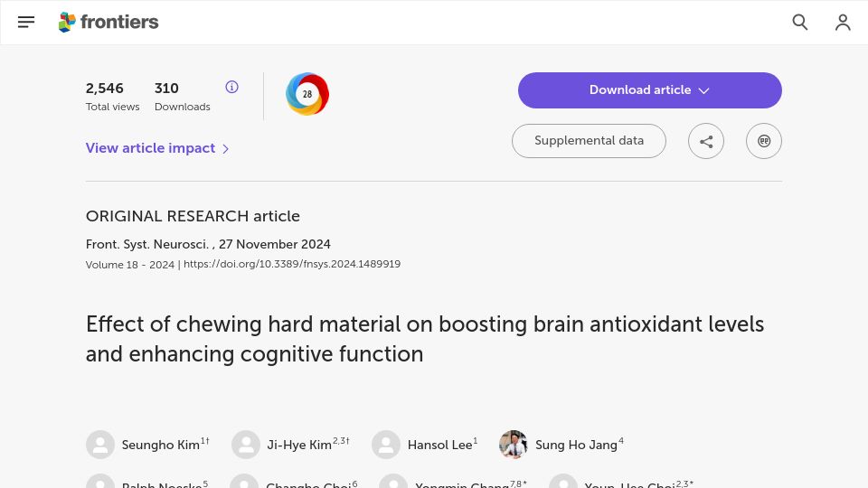Open the Altmetric score 28 badge
The image size is (868, 488).
(307, 94)
